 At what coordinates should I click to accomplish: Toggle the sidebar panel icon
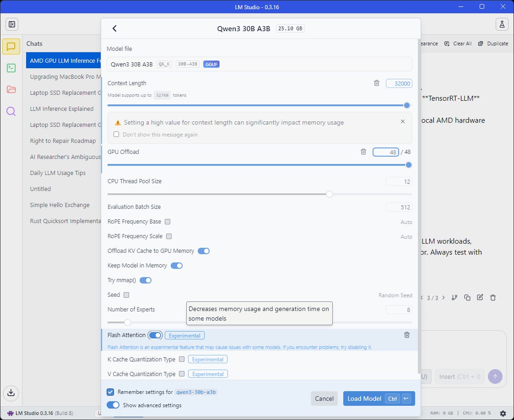point(12,24)
